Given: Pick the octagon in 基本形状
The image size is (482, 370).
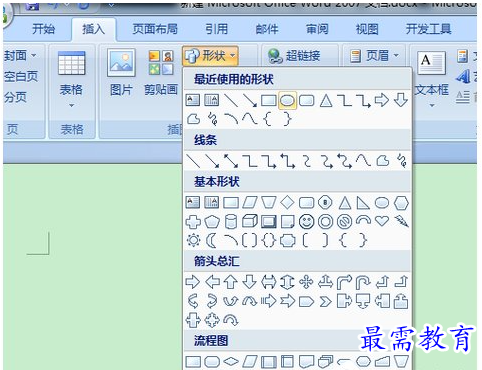Looking at the screenshot, I should 325,202.
